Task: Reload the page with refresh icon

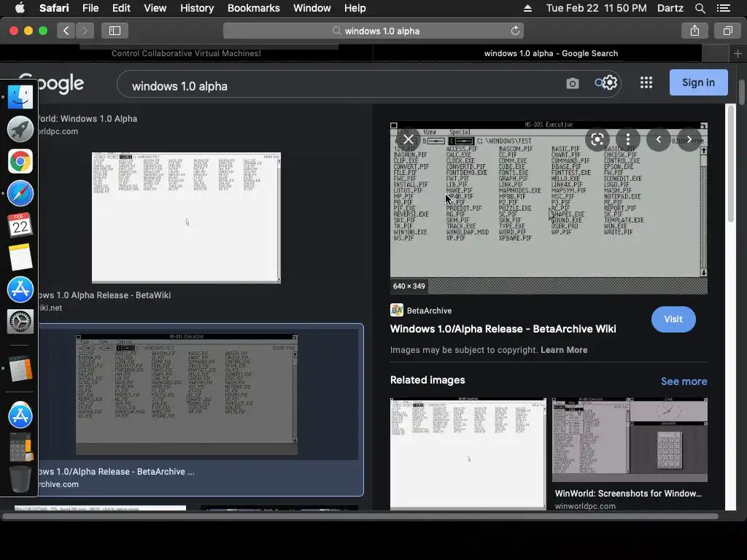Action: (515, 31)
